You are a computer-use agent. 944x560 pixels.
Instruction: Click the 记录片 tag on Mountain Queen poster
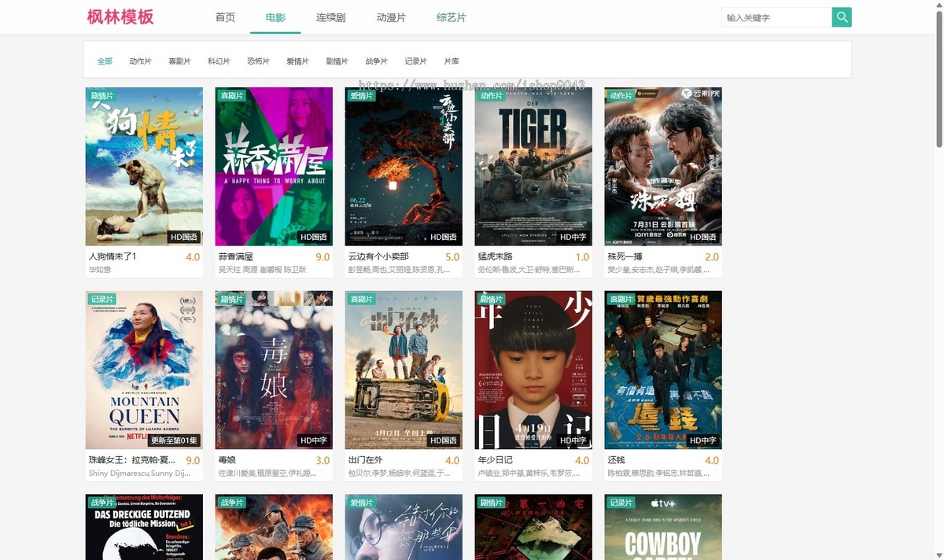point(101,299)
